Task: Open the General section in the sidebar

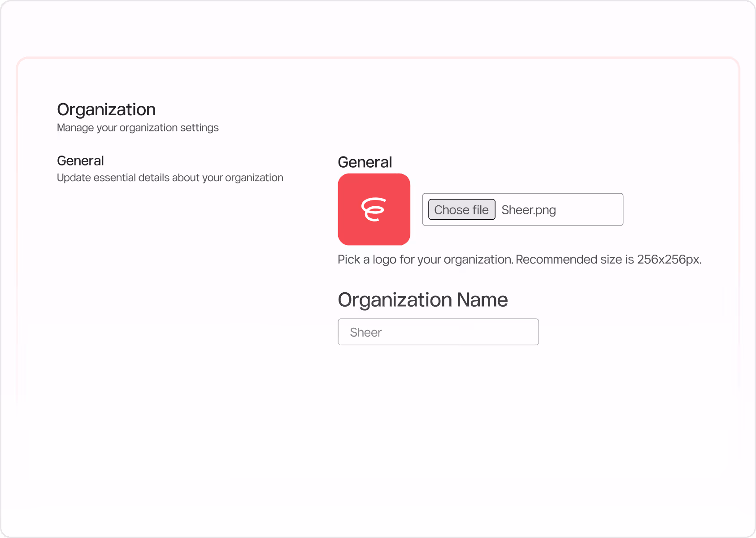Action: tap(80, 161)
